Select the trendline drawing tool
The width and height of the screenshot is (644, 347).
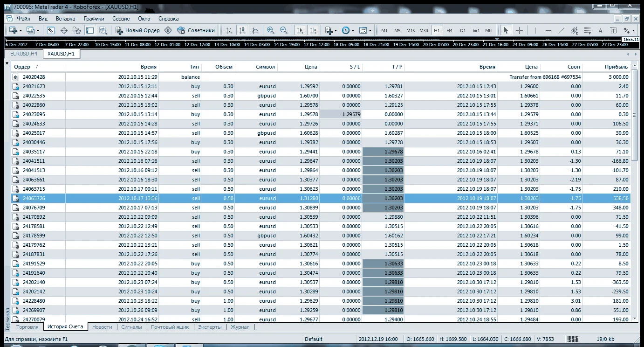561,30
